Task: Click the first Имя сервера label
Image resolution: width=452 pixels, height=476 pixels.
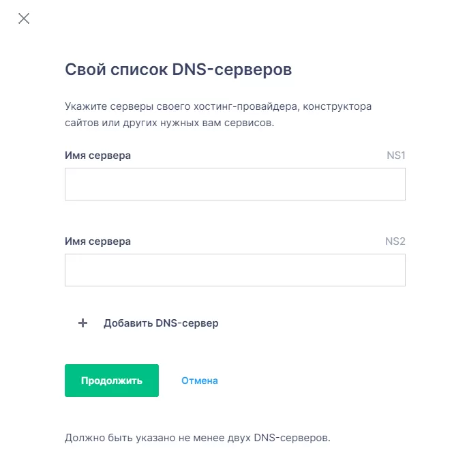Action: [97, 155]
